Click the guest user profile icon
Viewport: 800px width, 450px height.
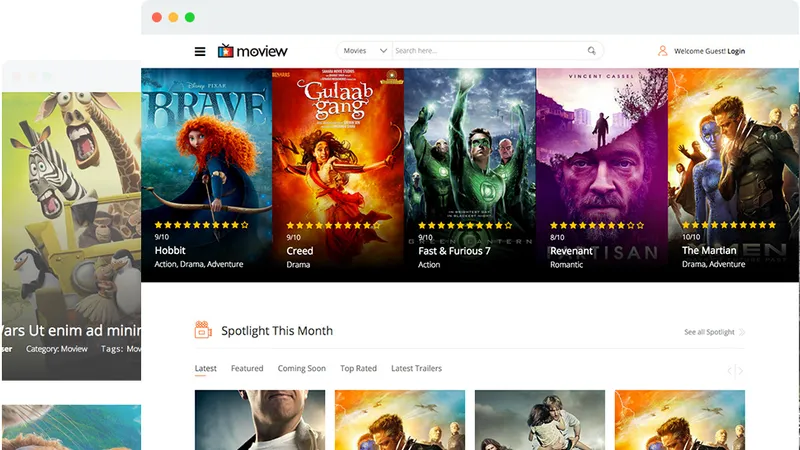point(662,51)
